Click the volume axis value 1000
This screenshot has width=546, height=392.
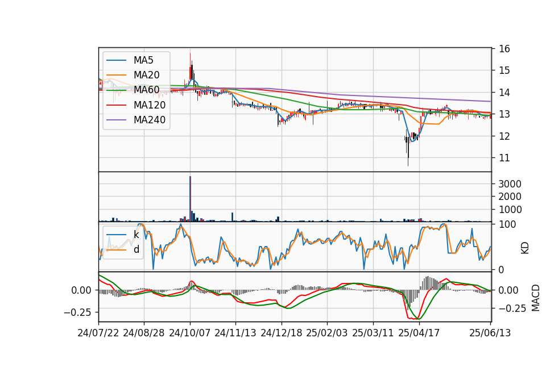tap(510, 210)
